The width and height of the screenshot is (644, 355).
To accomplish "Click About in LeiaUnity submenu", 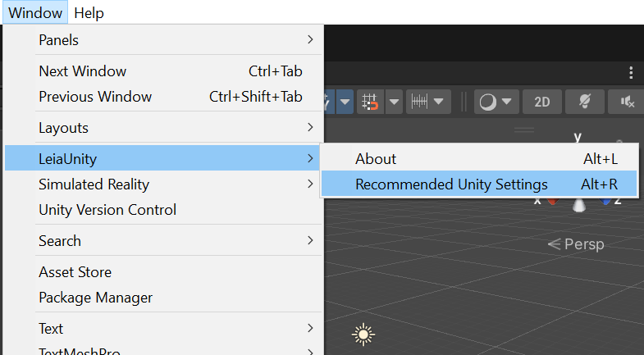I will tap(479, 158).
